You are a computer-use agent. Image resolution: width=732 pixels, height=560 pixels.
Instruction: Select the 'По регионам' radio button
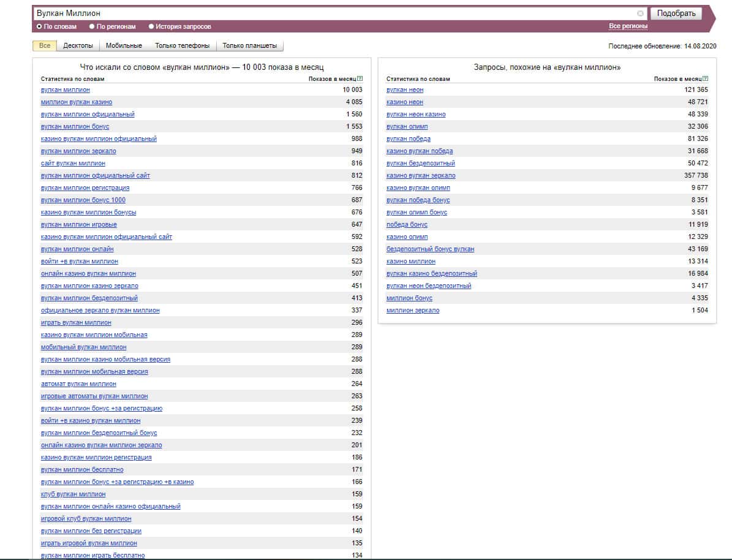tap(92, 27)
